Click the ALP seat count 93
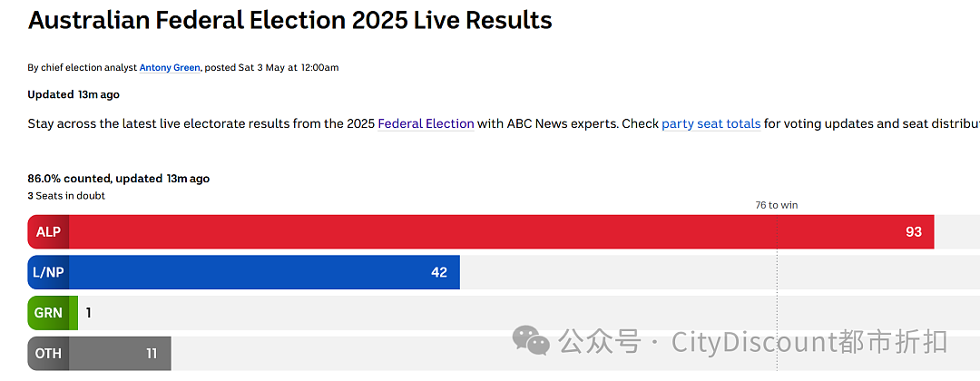The height and width of the screenshot is (381, 980). click(914, 231)
